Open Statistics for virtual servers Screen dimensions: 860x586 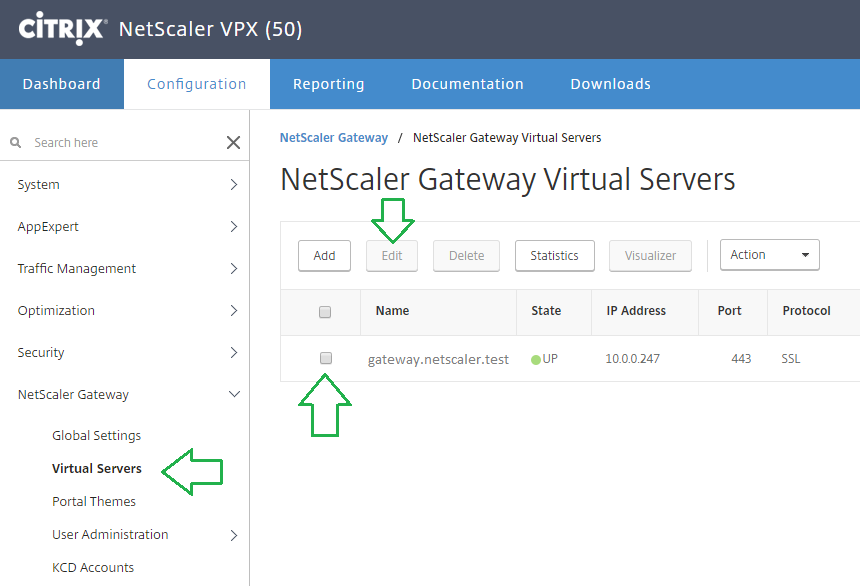click(554, 255)
